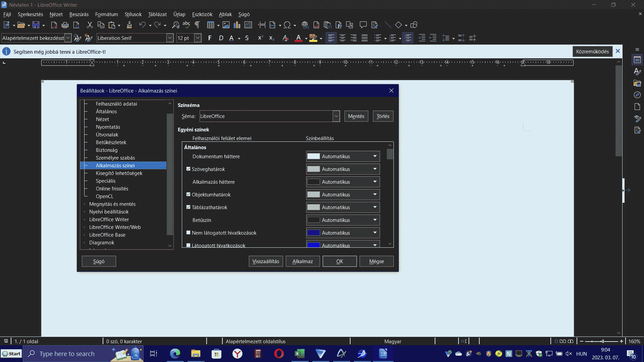The height and width of the screenshot is (362, 644).
Task: Open the font size dropdown
Action: tap(198, 38)
